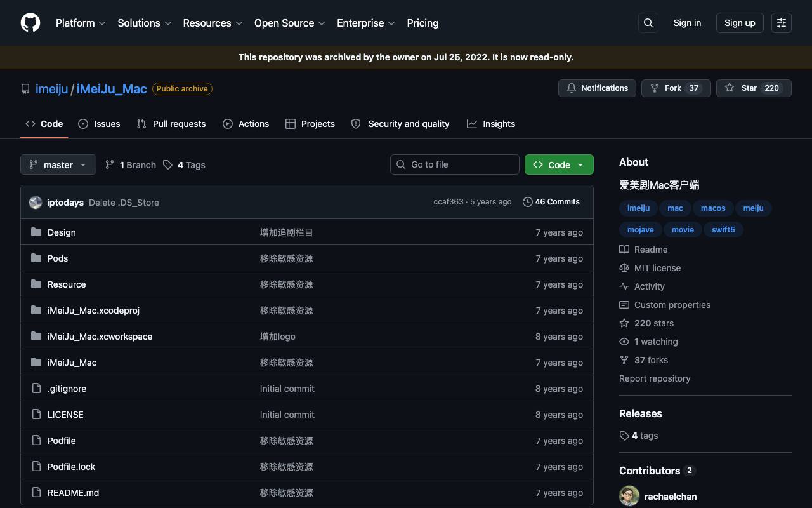Expand the Resources menu
Screen dimensions: 812x508
pyautogui.click(x=213, y=23)
